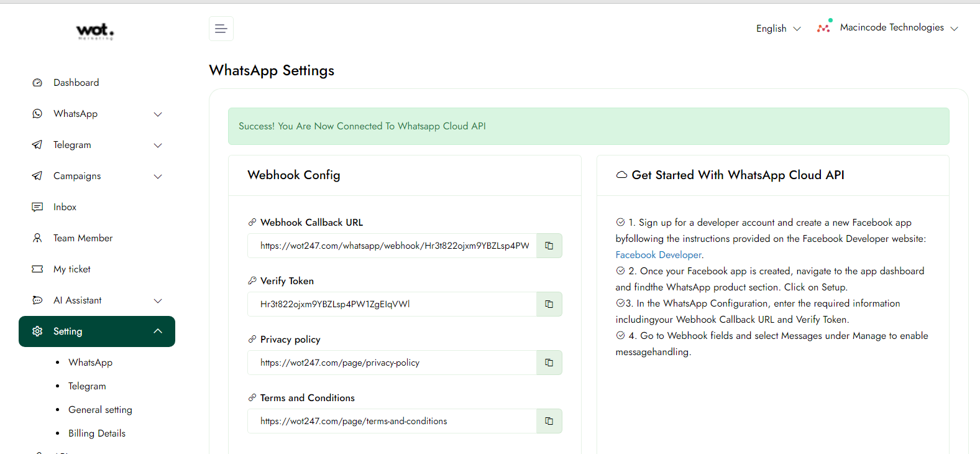Copy the Verify Token value
Image resolution: width=980 pixels, height=454 pixels.
[549, 304]
